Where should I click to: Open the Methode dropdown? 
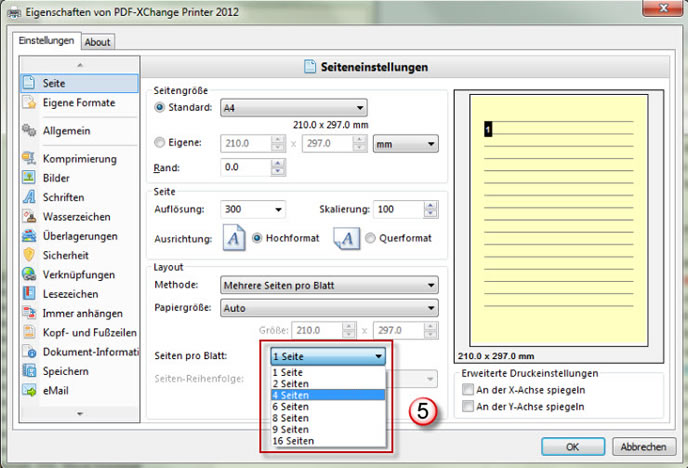[x=329, y=285]
